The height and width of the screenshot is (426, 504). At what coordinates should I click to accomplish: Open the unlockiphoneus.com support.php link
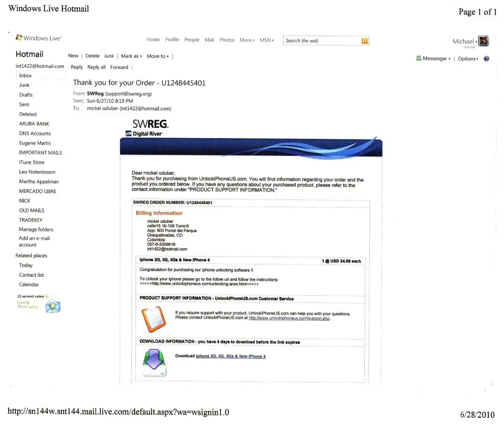pyautogui.click(x=289, y=318)
